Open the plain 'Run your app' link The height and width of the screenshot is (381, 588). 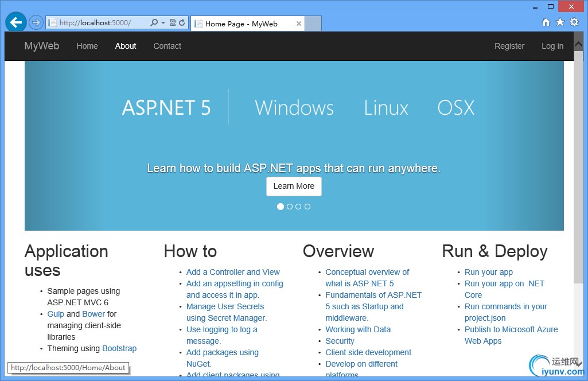(x=489, y=272)
